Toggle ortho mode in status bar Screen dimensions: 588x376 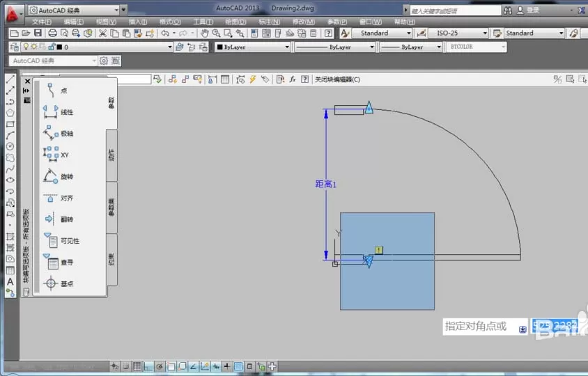148,366
